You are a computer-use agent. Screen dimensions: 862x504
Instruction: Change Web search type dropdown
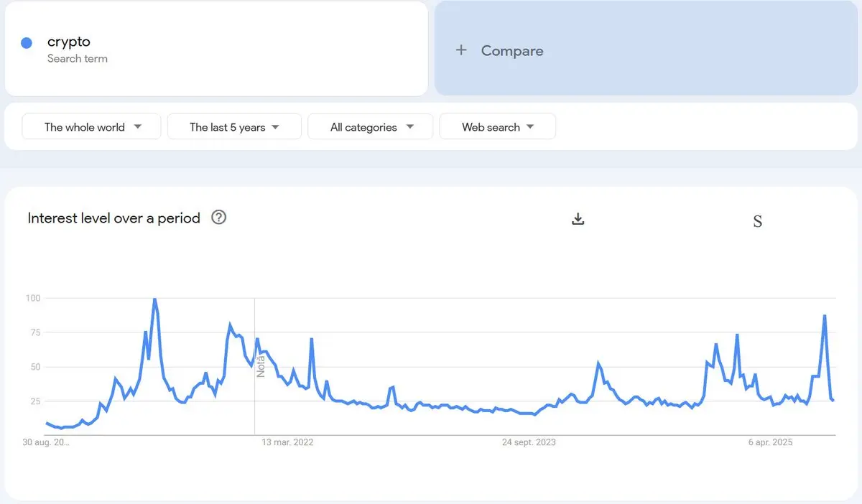(x=498, y=127)
